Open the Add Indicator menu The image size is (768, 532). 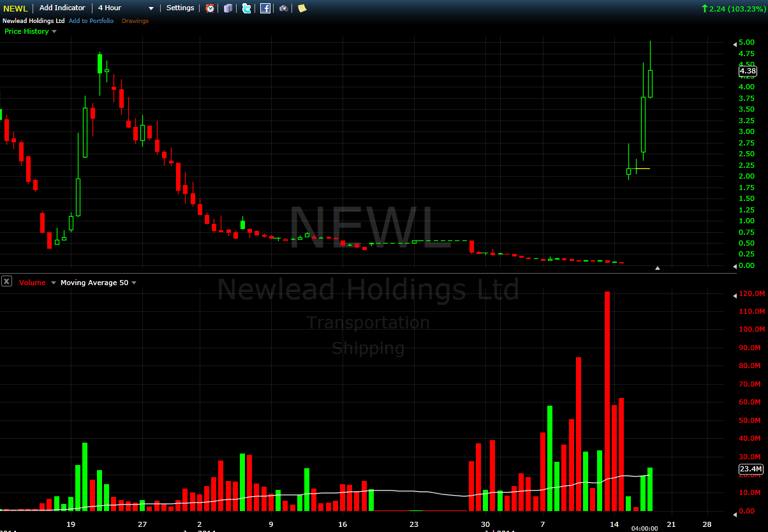tap(62, 8)
